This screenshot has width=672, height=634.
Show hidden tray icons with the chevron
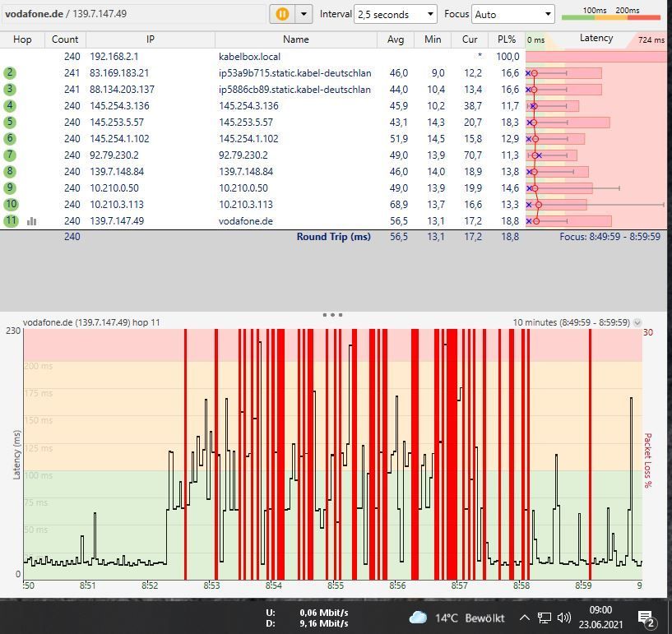(524, 618)
